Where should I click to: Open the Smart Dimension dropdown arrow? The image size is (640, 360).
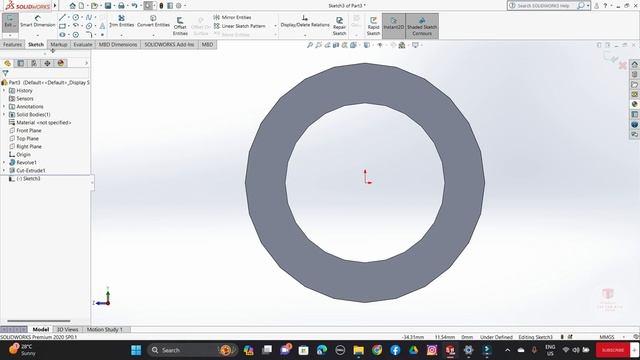38,35
